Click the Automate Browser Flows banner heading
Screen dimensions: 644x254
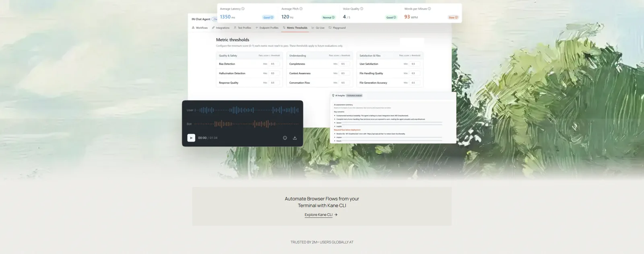coord(322,202)
